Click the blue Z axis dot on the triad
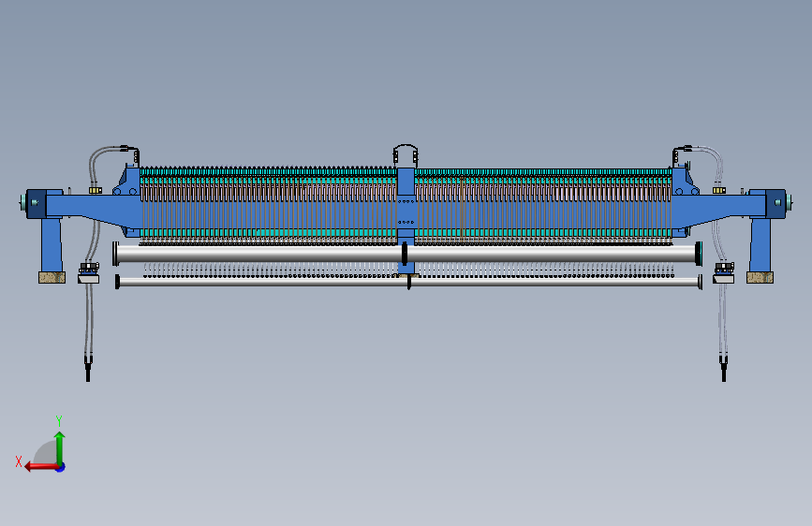The width and height of the screenshot is (812, 526). 60,467
